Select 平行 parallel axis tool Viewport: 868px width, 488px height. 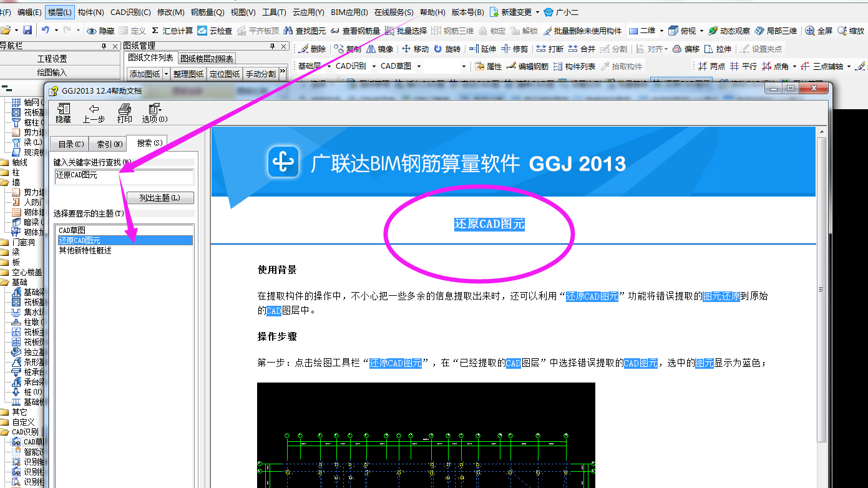pos(743,66)
